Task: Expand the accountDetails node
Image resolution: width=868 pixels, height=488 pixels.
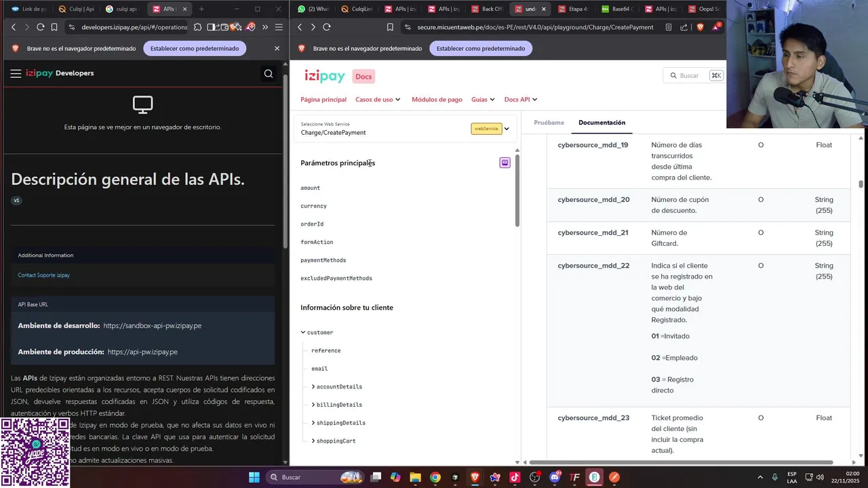Action: 313,386
